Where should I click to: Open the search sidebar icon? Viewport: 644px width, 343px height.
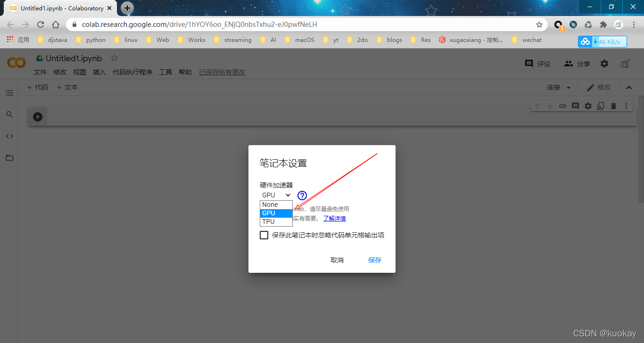coord(9,114)
